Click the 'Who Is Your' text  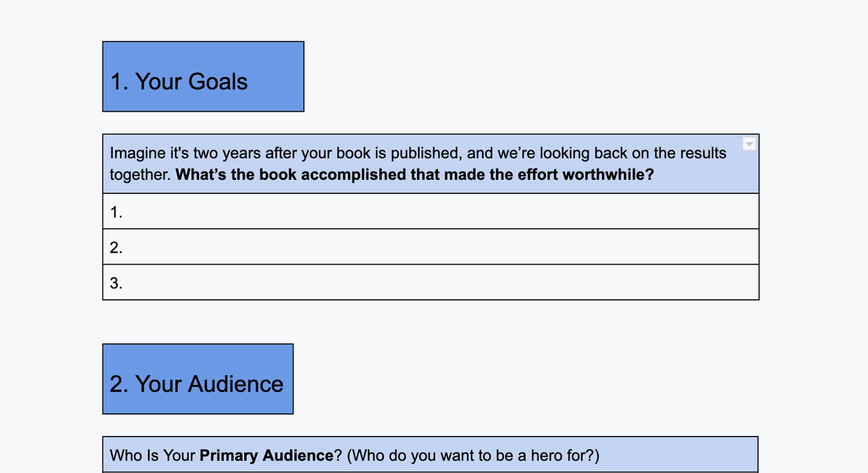[152, 456]
